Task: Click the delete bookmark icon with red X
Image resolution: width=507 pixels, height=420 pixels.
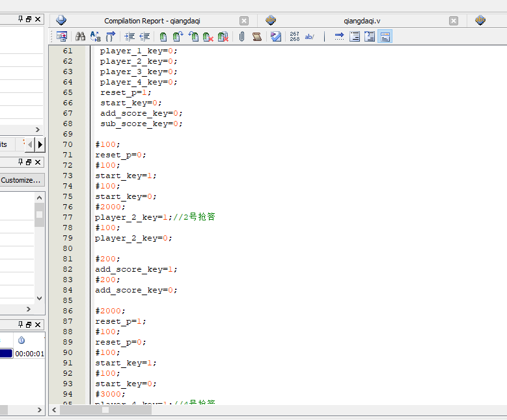Action: (208, 37)
